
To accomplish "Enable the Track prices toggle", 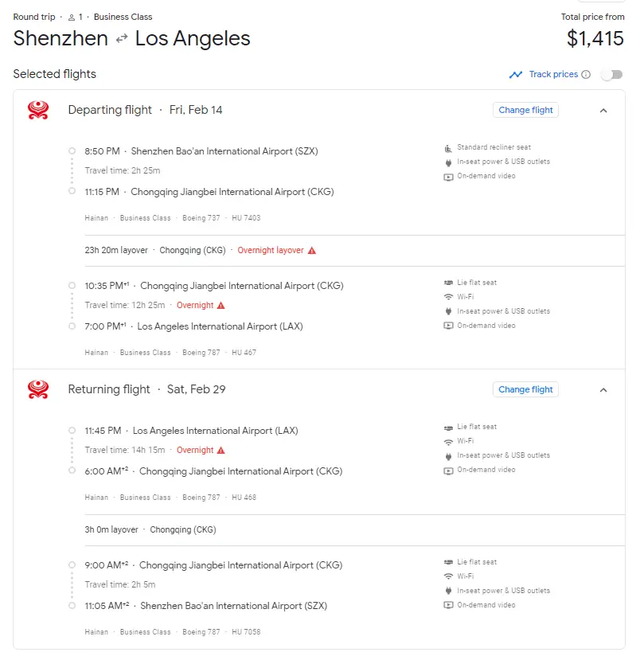I will tap(611, 75).
